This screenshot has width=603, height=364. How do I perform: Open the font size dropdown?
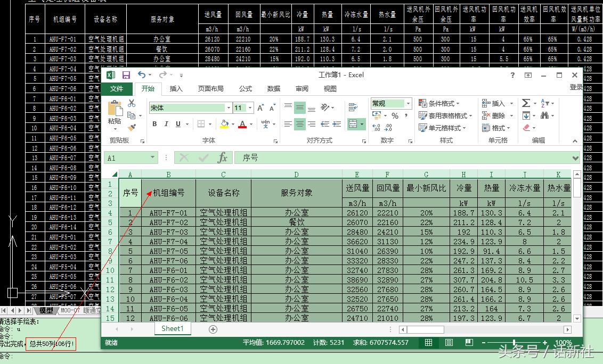pyautogui.click(x=250, y=107)
